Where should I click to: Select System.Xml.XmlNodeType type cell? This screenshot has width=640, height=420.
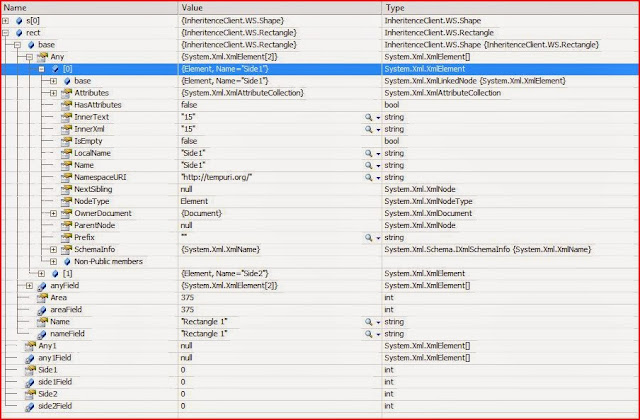point(428,201)
